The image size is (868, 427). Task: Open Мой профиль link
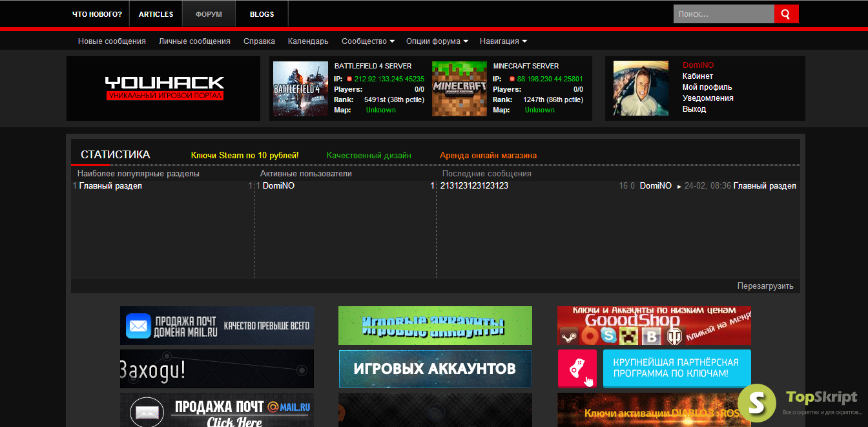pyautogui.click(x=707, y=87)
